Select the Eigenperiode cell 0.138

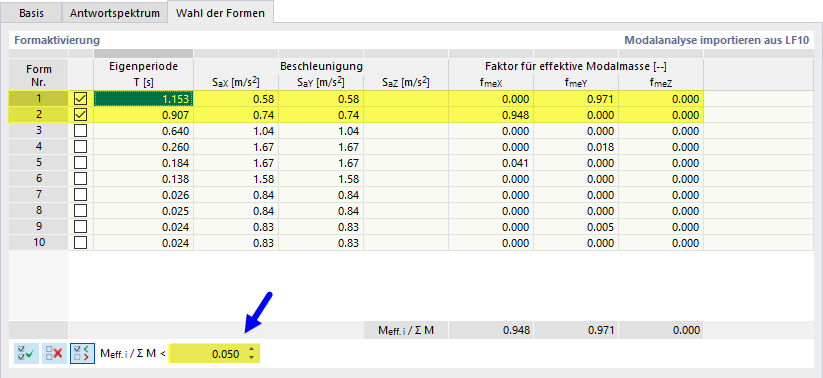tap(144, 178)
